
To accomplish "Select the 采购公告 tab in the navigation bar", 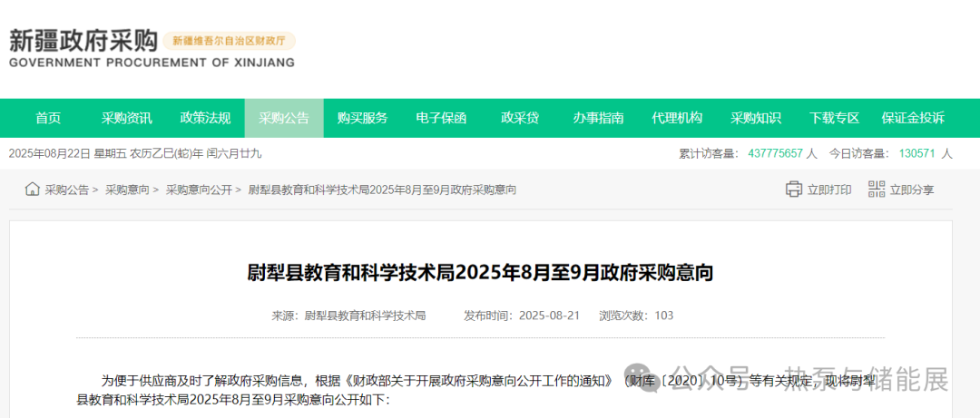I will (x=284, y=118).
